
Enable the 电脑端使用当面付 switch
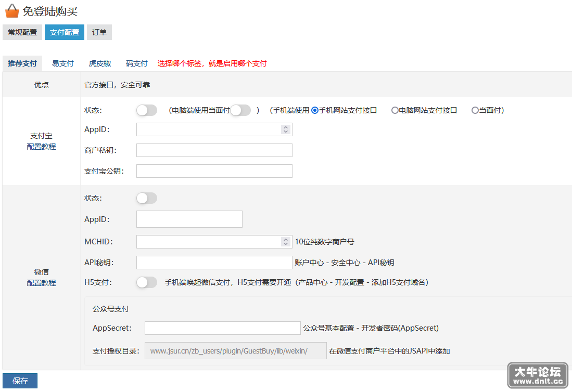240,110
